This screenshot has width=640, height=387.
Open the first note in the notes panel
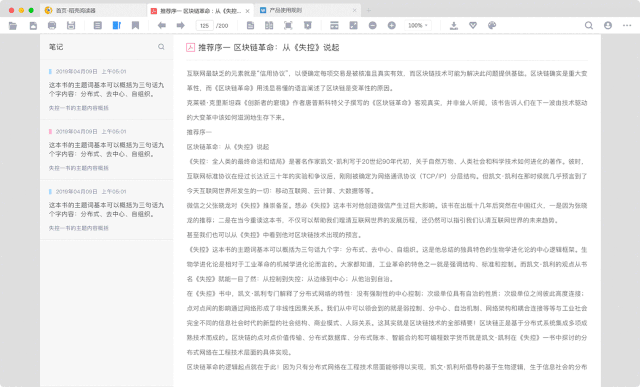pos(107,90)
